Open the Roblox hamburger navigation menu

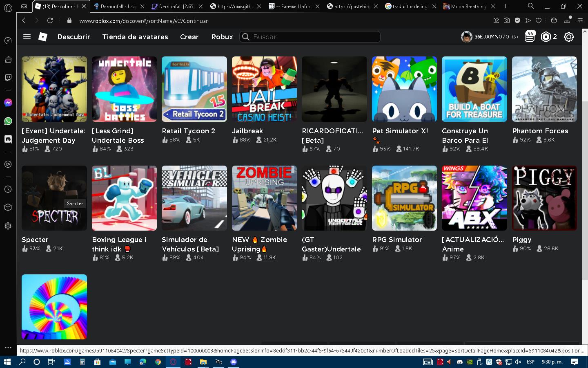coord(27,37)
